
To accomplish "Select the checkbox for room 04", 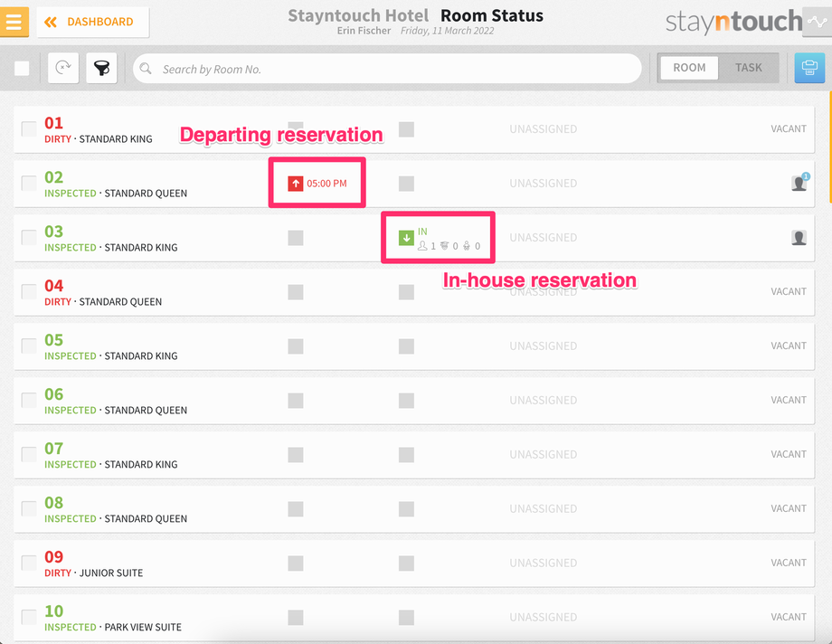I will pos(29,291).
